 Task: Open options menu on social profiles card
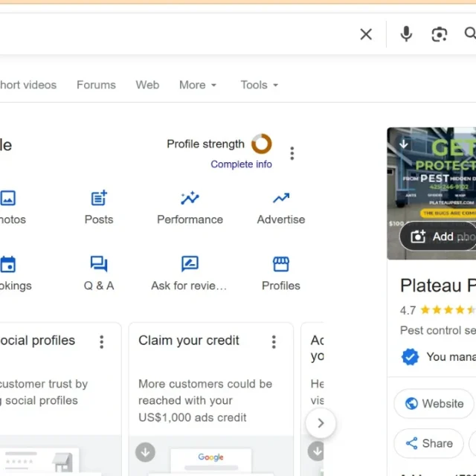coord(102,342)
